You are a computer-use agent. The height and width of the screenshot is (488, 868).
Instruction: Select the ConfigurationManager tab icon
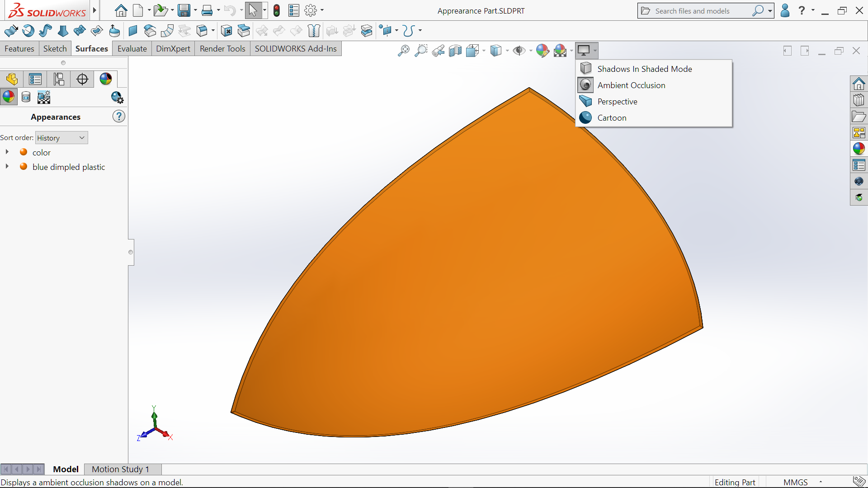pyautogui.click(x=59, y=79)
